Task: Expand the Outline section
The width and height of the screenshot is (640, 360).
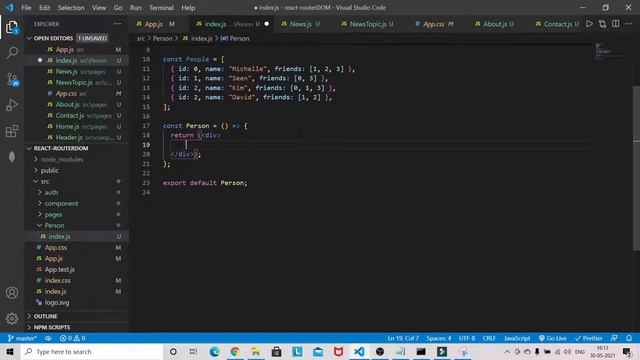Action: (x=46, y=316)
